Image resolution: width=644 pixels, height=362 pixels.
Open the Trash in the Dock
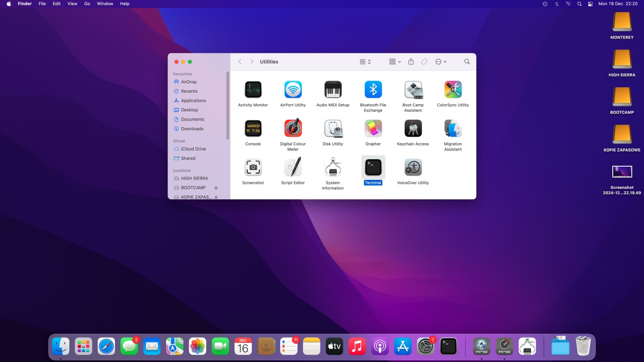pos(583,346)
